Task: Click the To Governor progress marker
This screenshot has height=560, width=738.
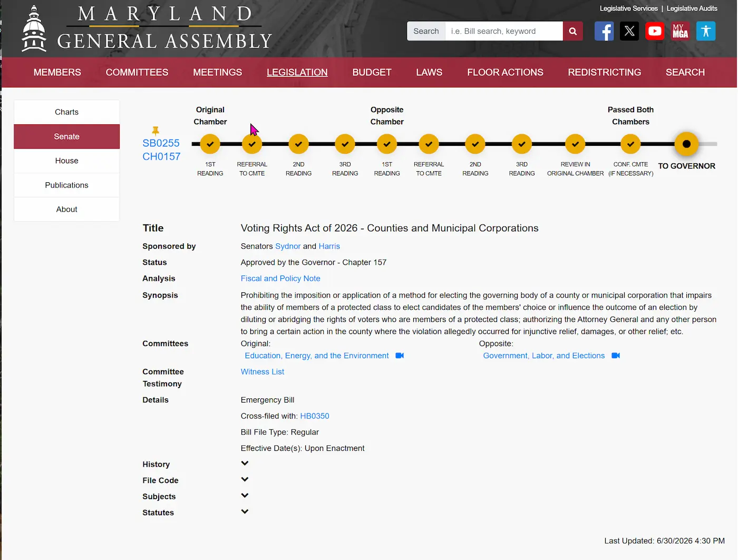Action: point(686,144)
